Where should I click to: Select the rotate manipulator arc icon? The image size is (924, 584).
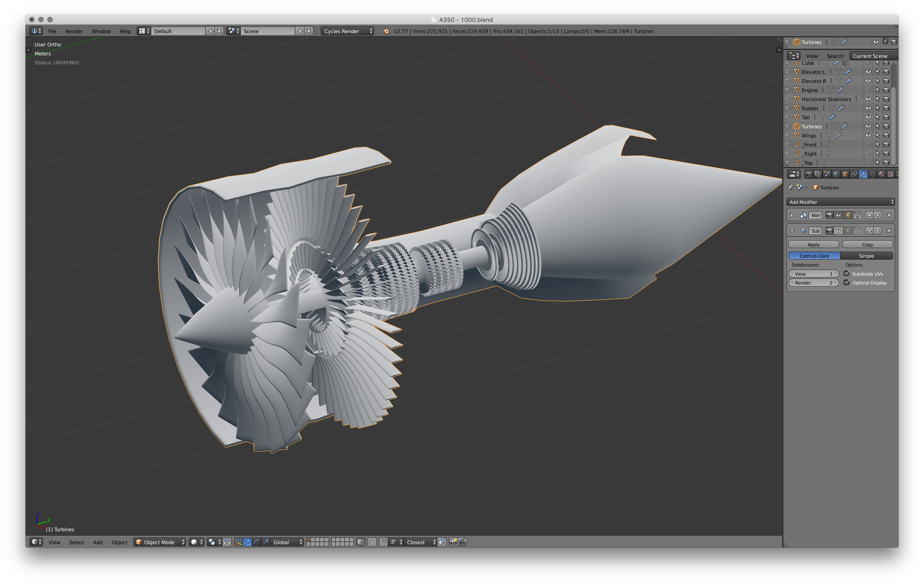pos(256,542)
